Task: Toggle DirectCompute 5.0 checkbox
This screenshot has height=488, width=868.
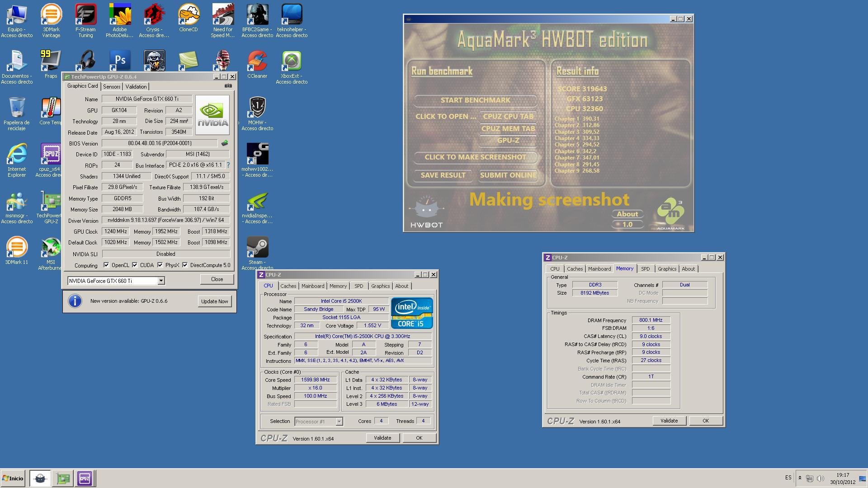Action: click(185, 265)
